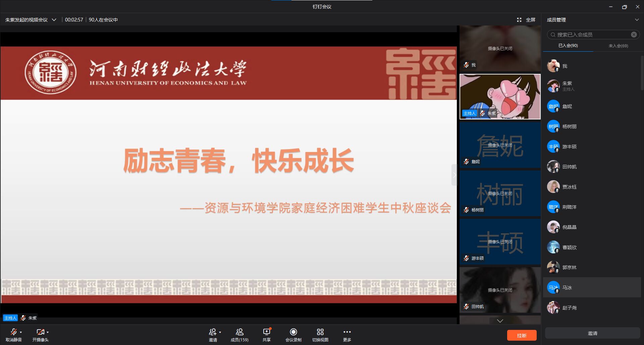Image resolution: width=644 pixels, height=345 pixels.
Task: Click 杨树丽 in member list
Action: [592, 126]
